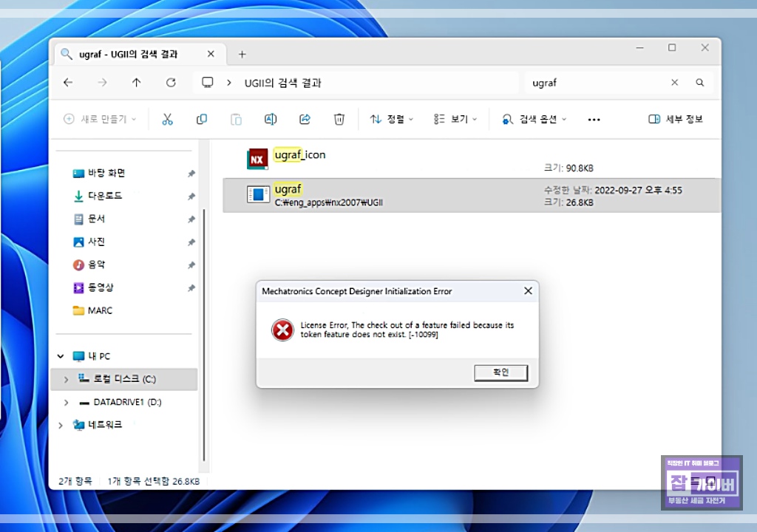Click the ugraf search input field
Image resolution: width=757 pixels, height=532 pixels.
(597, 83)
